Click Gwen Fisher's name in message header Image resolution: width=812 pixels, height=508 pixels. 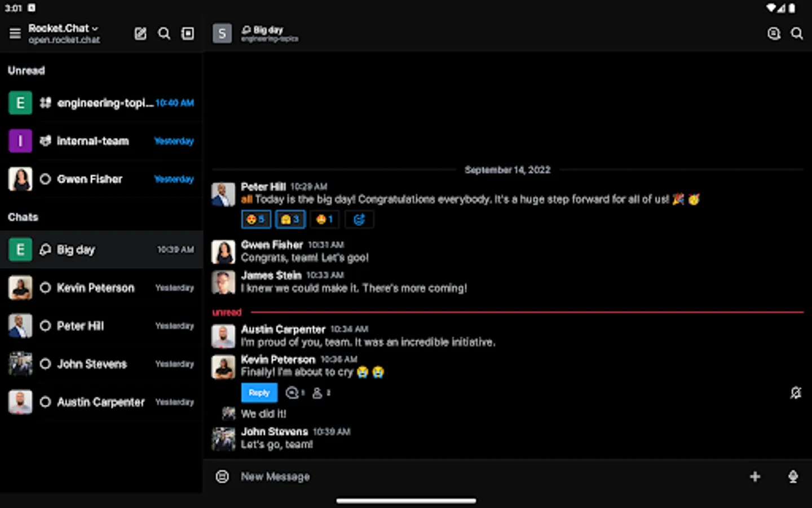(272, 245)
